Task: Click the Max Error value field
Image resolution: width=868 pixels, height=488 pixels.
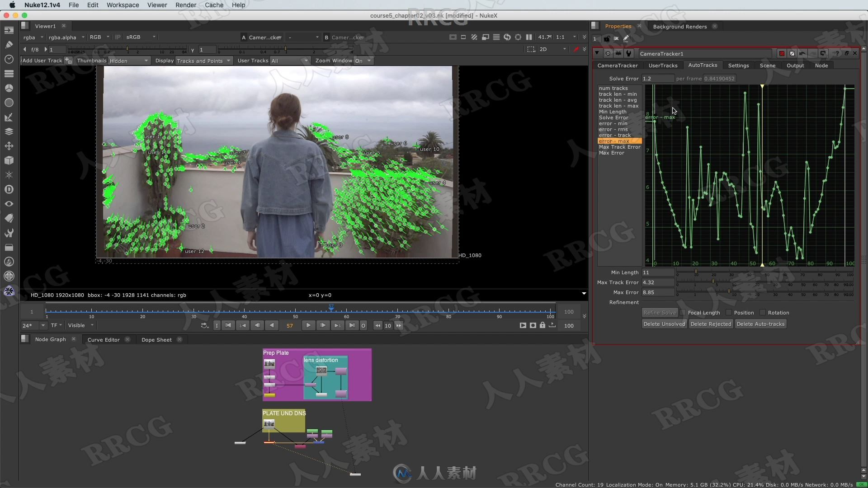Action: [x=658, y=292]
